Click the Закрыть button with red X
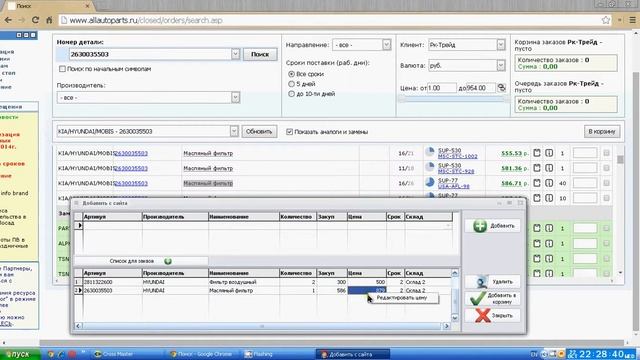640x360 pixels. click(492, 316)
